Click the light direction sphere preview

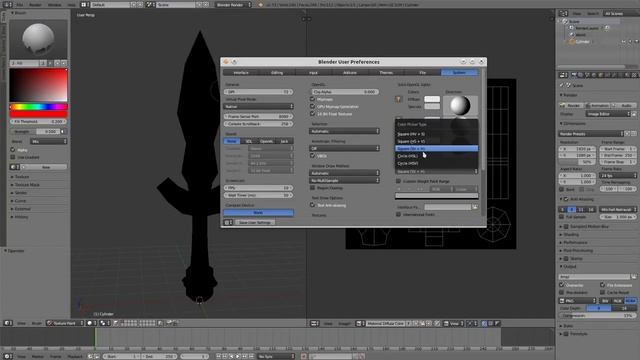tap(460, 105)
